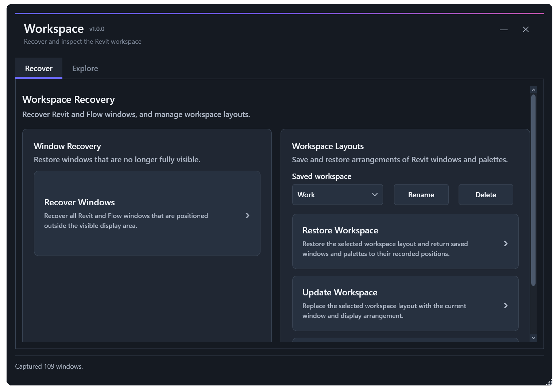560x392 pixels.
Task: Click the chevron on Recover Windows card
Action: click(247, 216)
